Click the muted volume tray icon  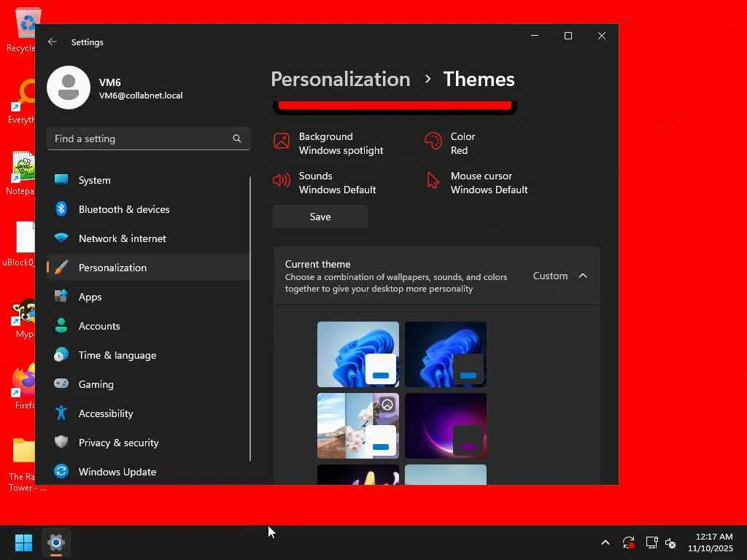[x=670, y=542]
